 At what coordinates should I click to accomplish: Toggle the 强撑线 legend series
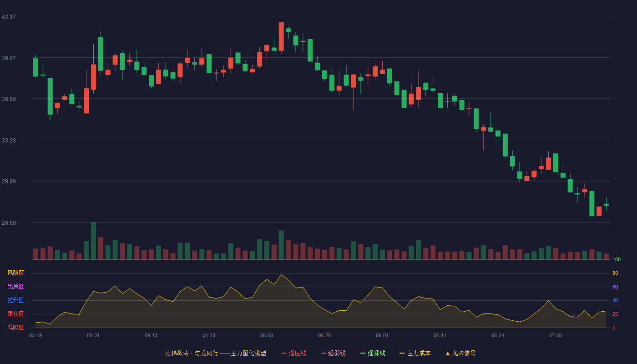(x=373, y=353)
